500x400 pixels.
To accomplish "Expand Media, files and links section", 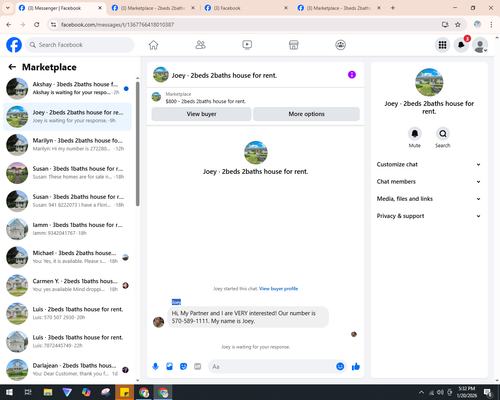I will point(429,199).
